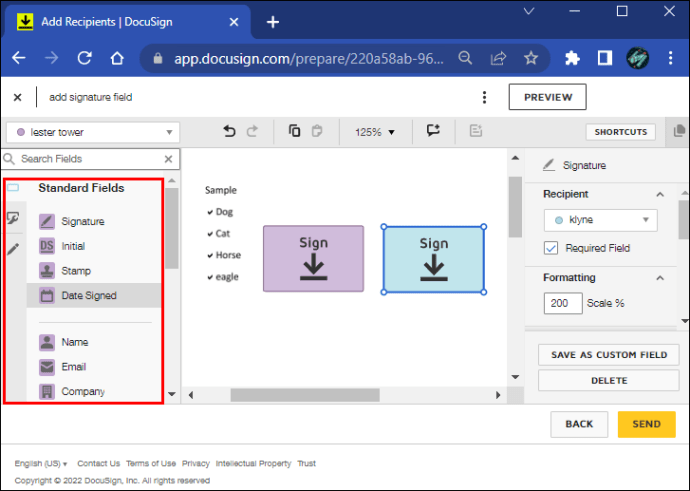Click the Scale % input box

[563, 303]
